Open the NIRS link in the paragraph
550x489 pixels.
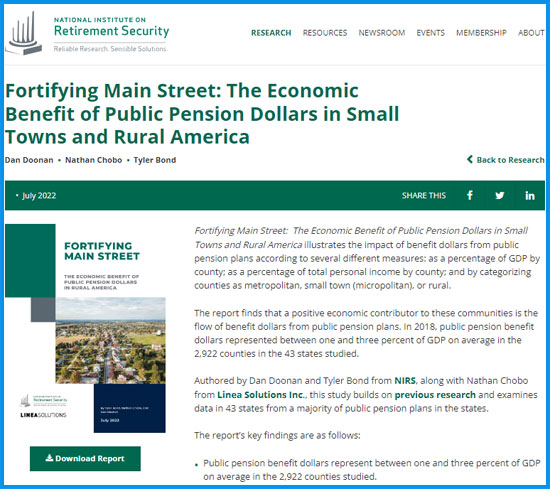(x=405, y=381)
